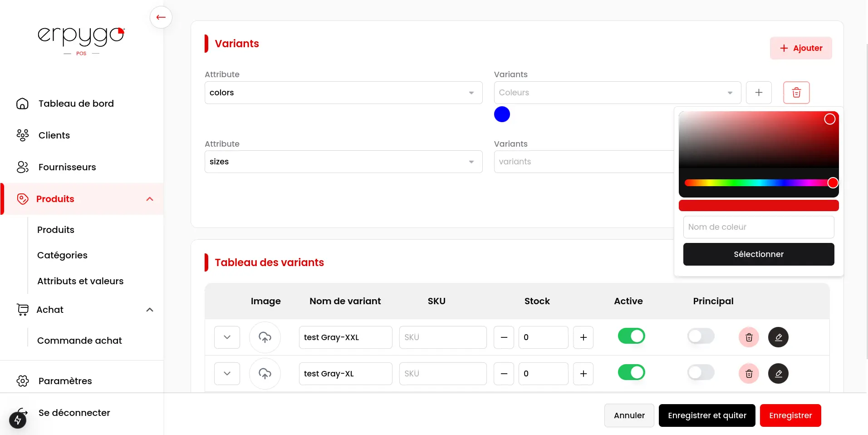
Task: Edit the test Gray-XL variant
Action: point(778,374)
